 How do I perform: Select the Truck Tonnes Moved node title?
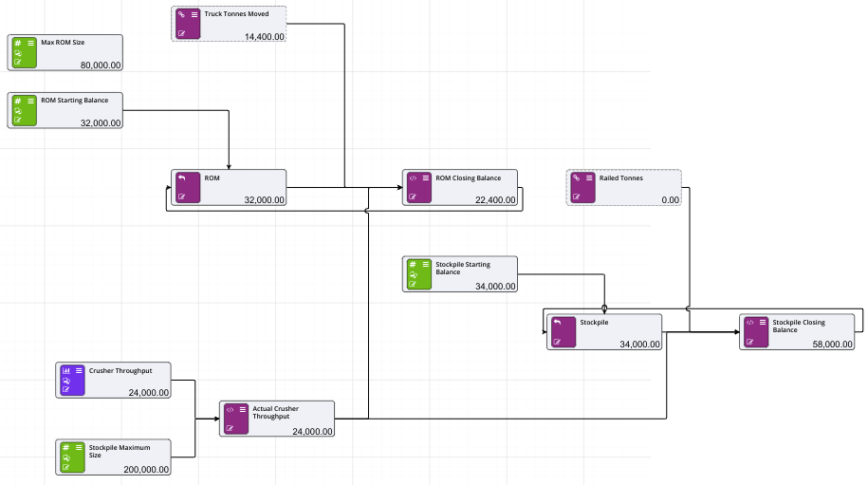(x=234, y=15)
